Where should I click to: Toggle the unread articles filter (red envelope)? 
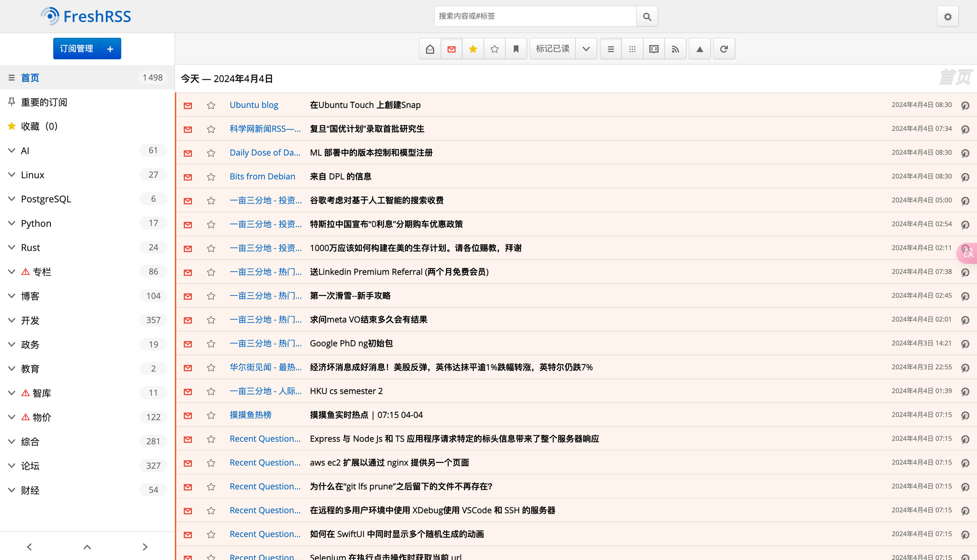[x=451, y=49]
